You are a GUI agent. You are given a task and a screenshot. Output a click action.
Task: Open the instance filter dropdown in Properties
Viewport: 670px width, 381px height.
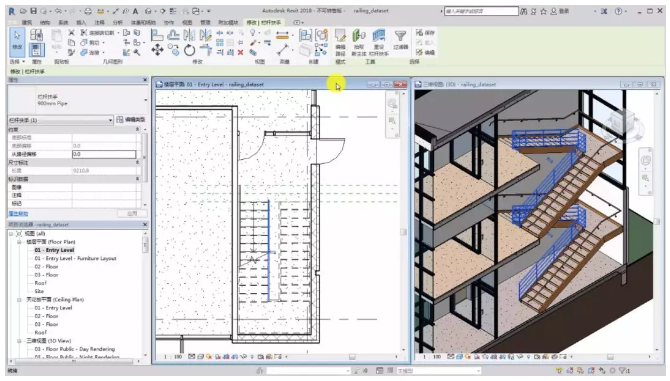tap(60, 120)
